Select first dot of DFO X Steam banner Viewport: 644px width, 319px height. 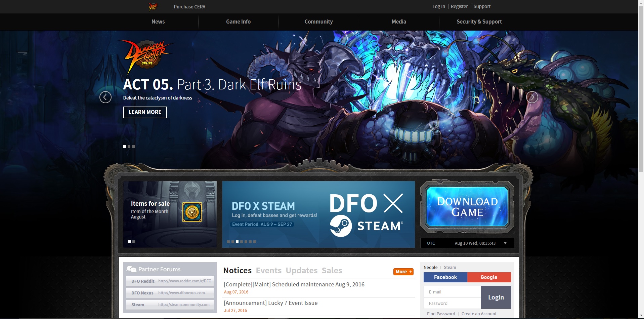pos(228,242)
